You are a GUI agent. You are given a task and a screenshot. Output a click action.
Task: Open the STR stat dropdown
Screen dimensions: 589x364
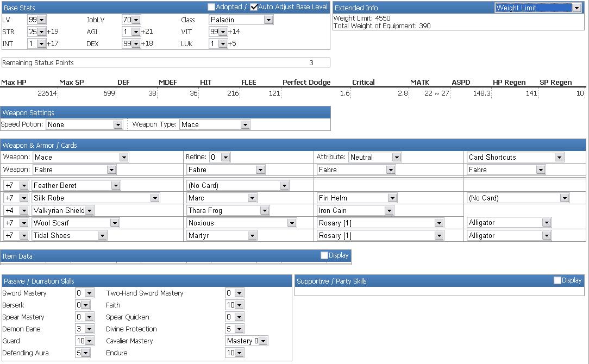(36, 32)
